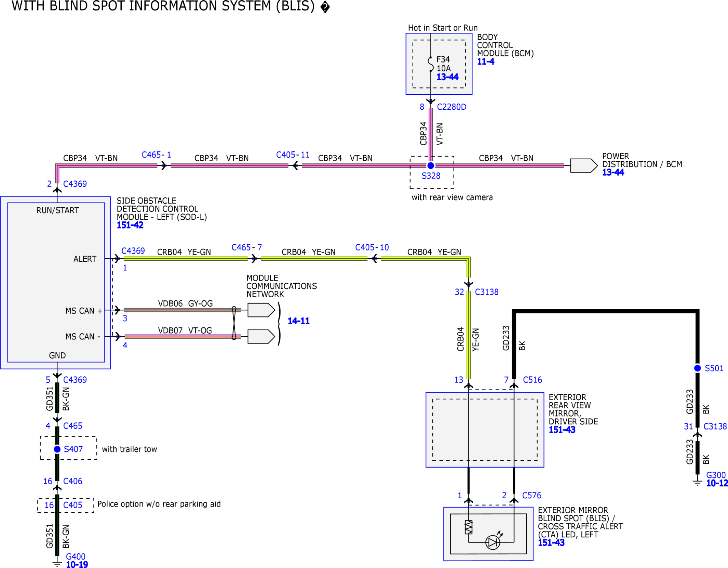Open page link 151-42 for SOD-L module

tap(130, 225)
